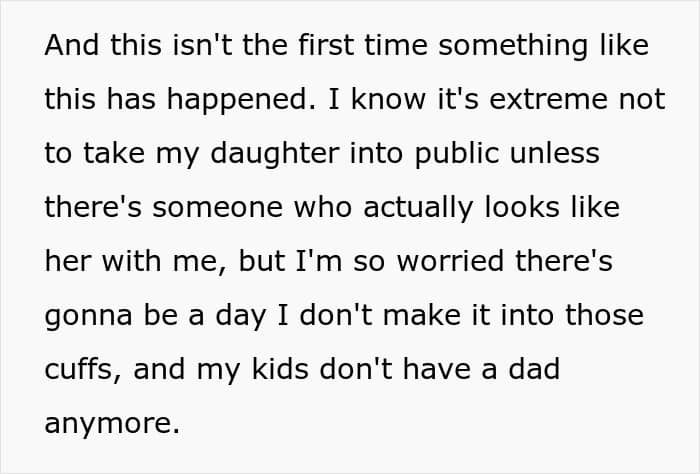Viewport: 700px width, 474px height.
Task: Click the word "kids" in the text
Action: 280,369
